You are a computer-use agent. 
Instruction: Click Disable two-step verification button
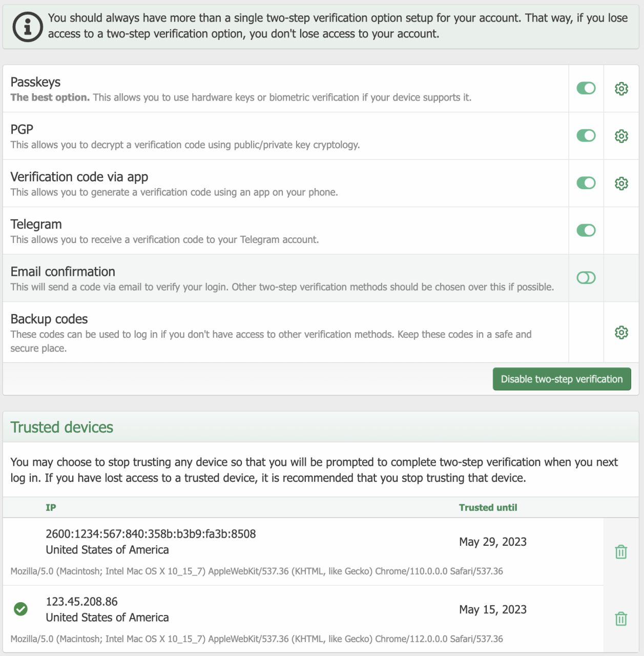pos(562,379)
